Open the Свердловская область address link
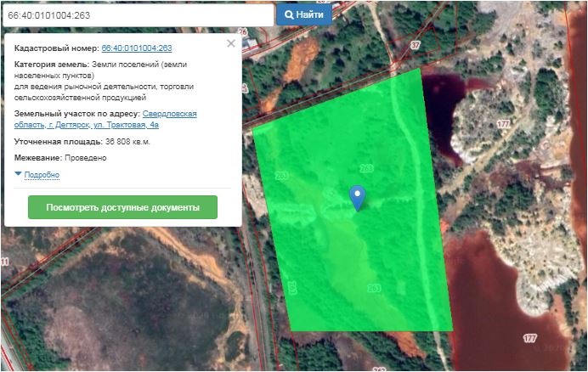588x372 pixels. pyautogui.click(x=169, y=113)
